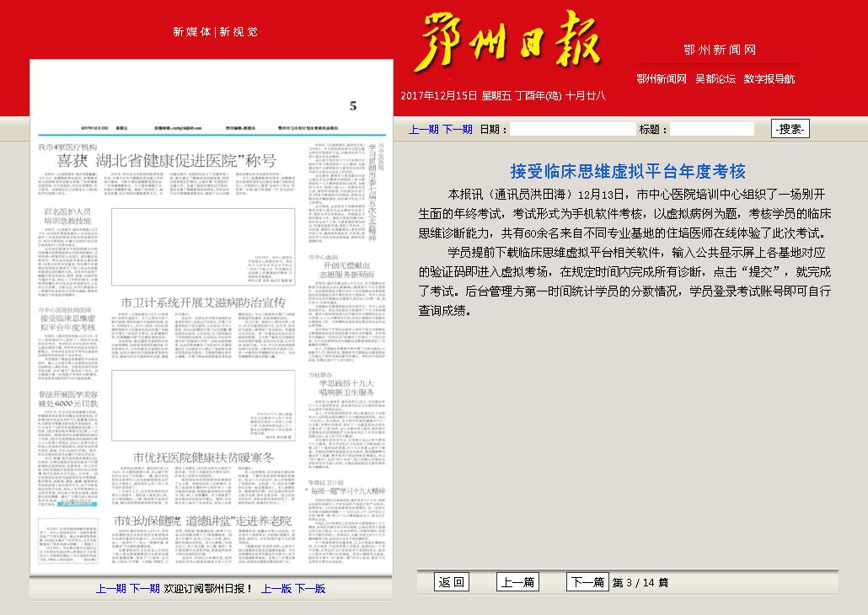
Task: Click the text 欢迎订阅鄂州日报！
Action: click(x=209, y=588)
